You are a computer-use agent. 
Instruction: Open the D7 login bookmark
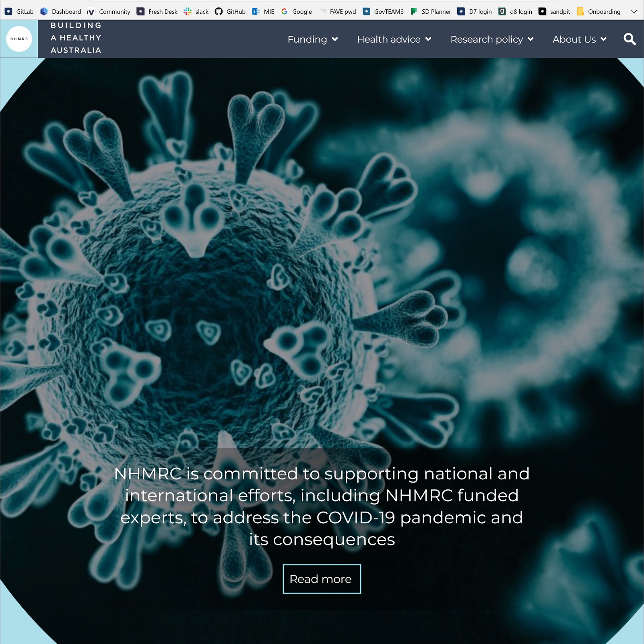[475, 12]
